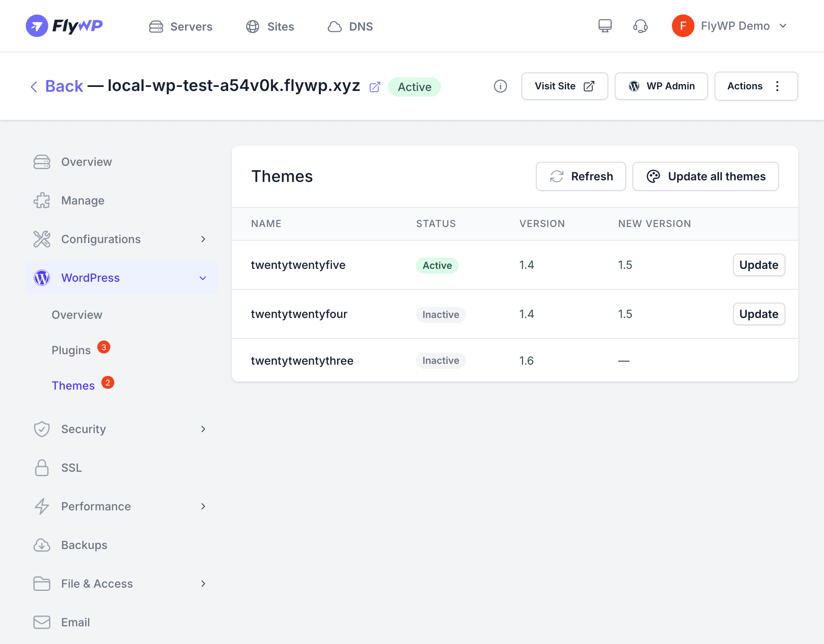Open site URL via external link icon
The image size is (824, 644).
[x=375, y=87]
